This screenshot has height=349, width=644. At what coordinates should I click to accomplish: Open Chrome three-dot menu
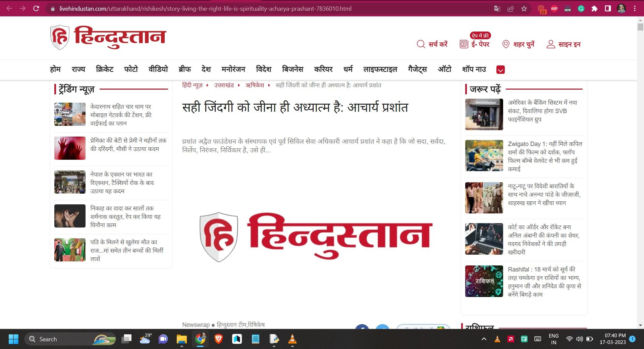pyautogui.click(x=635, y=9)
